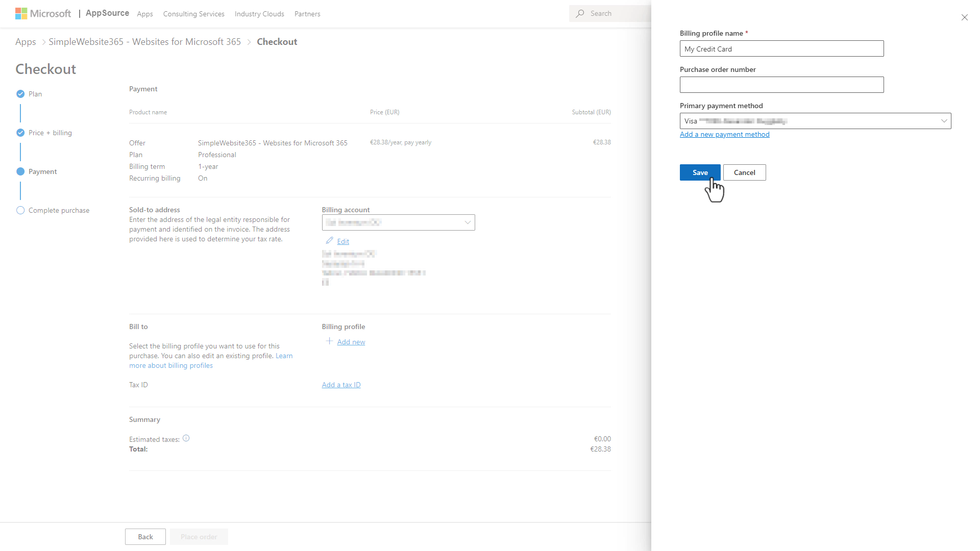Click the €0.00 estimated taxes value

[x=602, y=439]
